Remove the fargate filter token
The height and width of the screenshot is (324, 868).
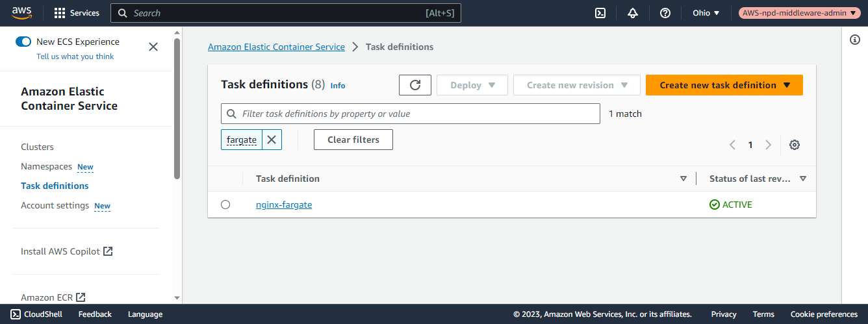point(272,140)
